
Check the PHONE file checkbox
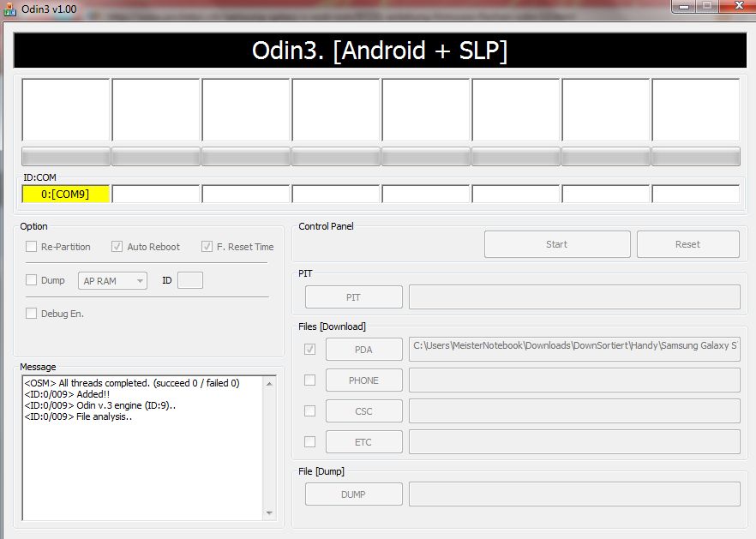coord(310,380)
